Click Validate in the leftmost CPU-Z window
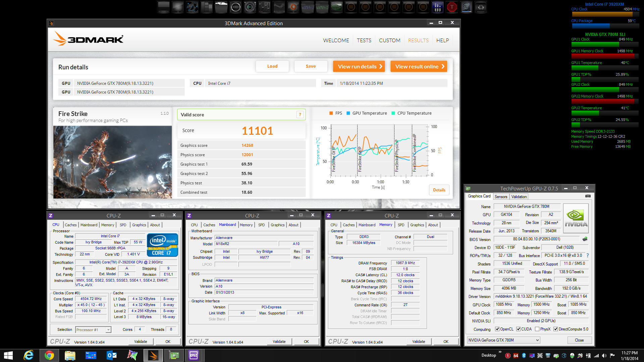The height and width of the screenshot is (362, 644). point(141,342)
